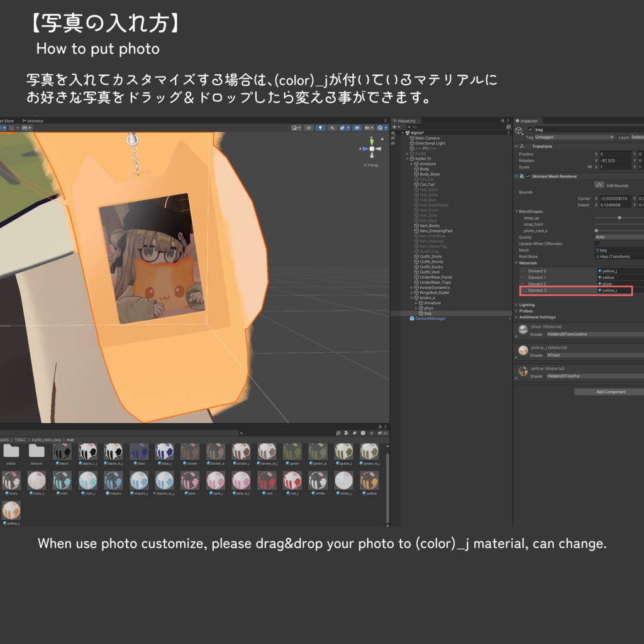Click the Edit Bounds button
The height and width of the screenshot is (644, 644).
[x=599, y=185]
